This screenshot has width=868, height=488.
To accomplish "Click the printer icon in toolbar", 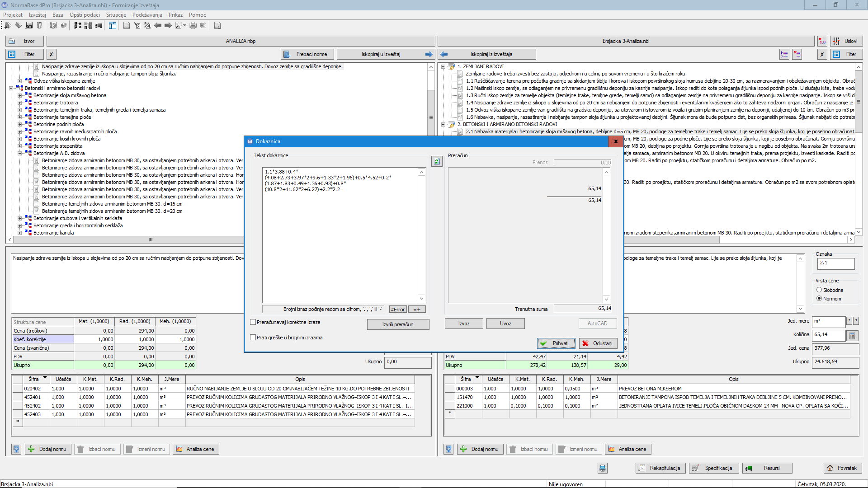I will pos(193,25).
